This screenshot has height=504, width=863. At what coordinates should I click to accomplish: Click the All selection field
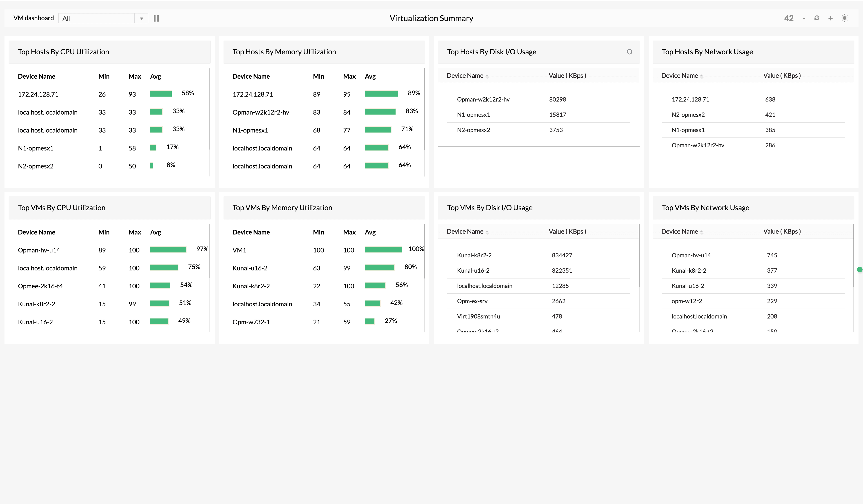[x=97, y=18]
